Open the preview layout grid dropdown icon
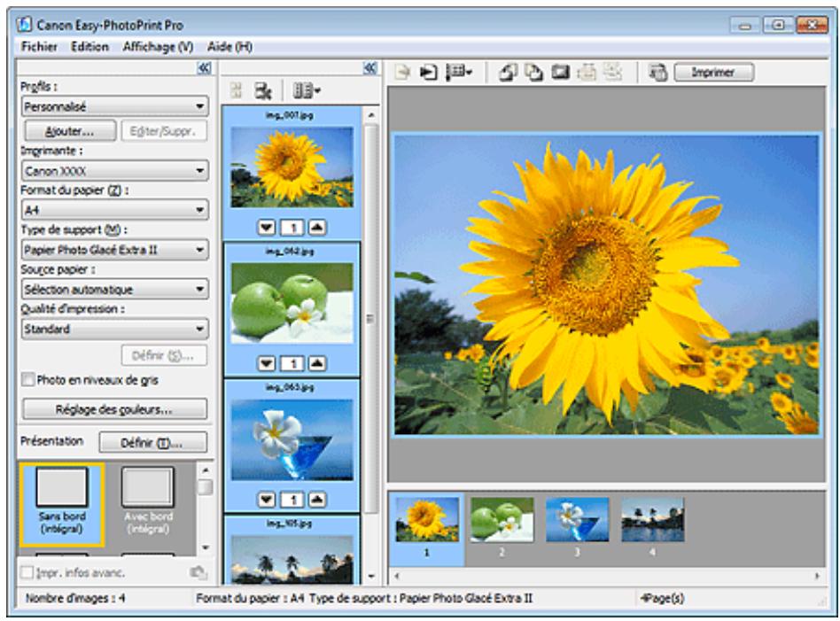 click(x=459, y=72)
